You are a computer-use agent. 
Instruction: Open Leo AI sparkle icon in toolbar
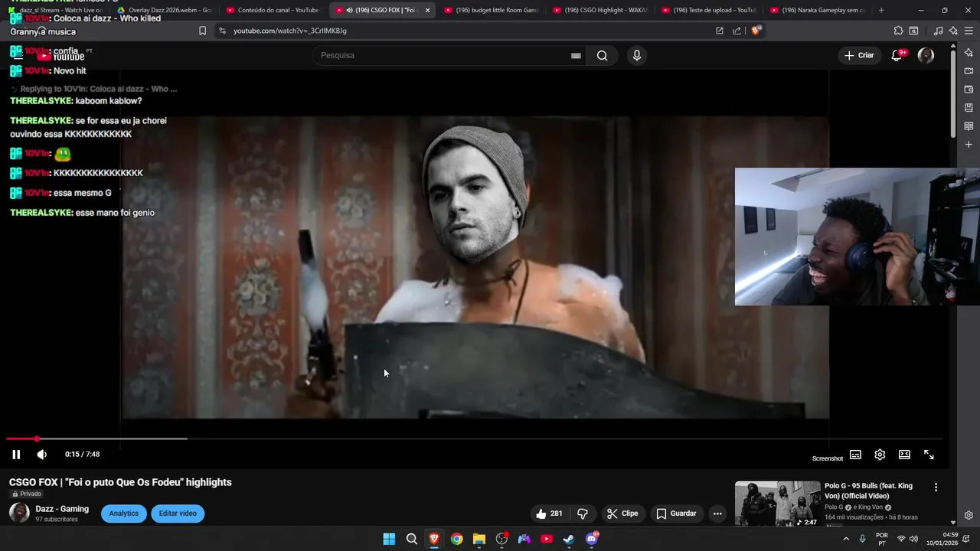[953, 31]
